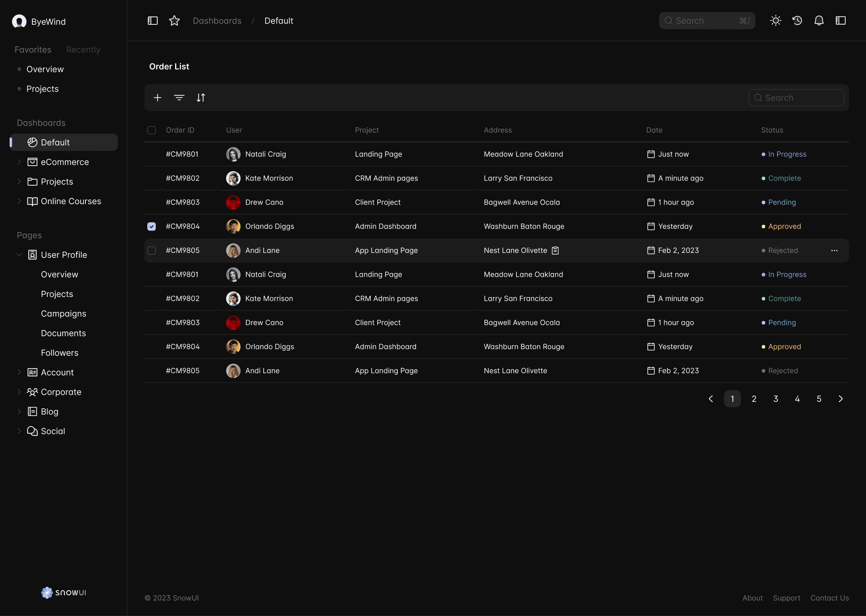866x616 pixels.
Task: Click the add order plus icon
Action: [157, 98]
